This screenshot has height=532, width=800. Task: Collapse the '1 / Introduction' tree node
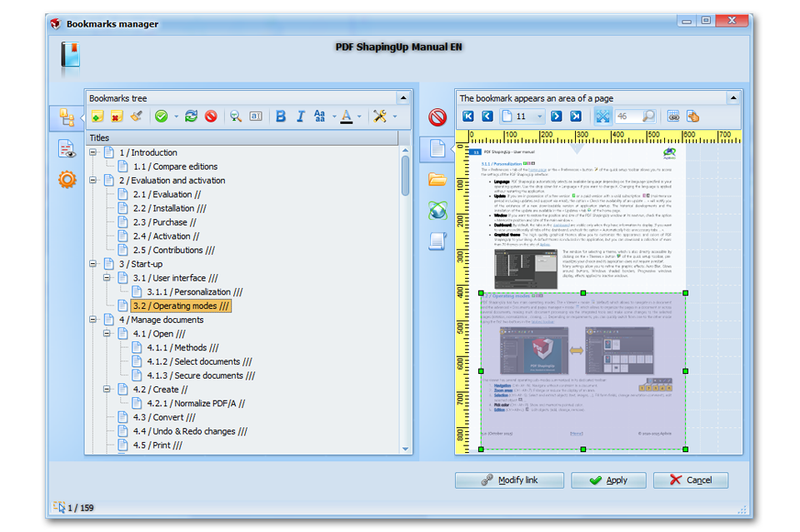click(92, 152)
